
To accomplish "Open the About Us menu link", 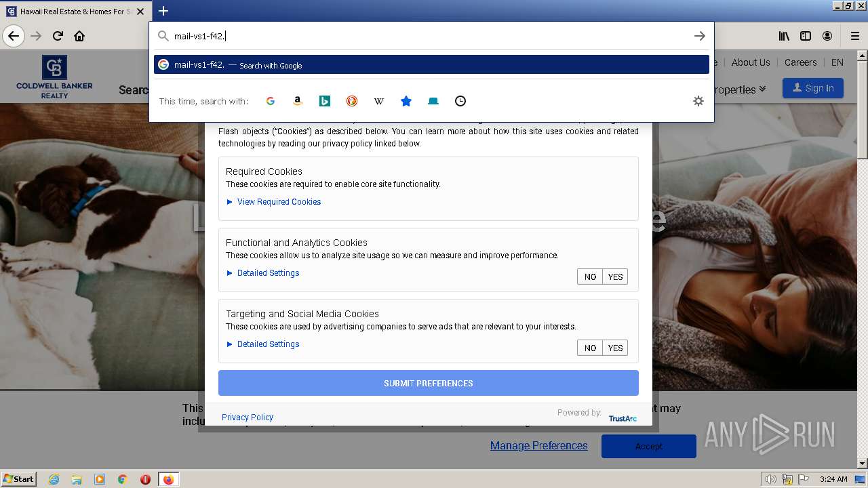I will click(x=751, y=62).
